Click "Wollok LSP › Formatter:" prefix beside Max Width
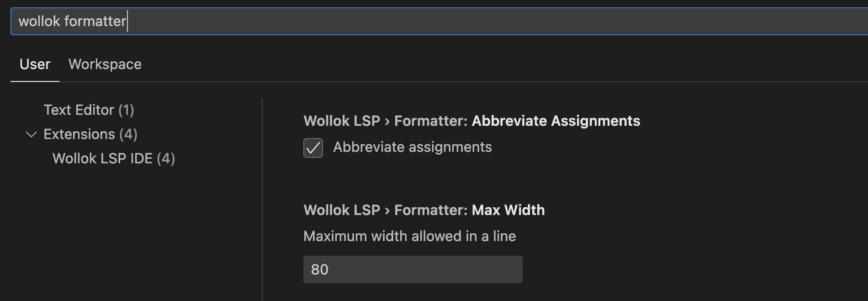The image size is (868, 301). click(x=385, y=210)
